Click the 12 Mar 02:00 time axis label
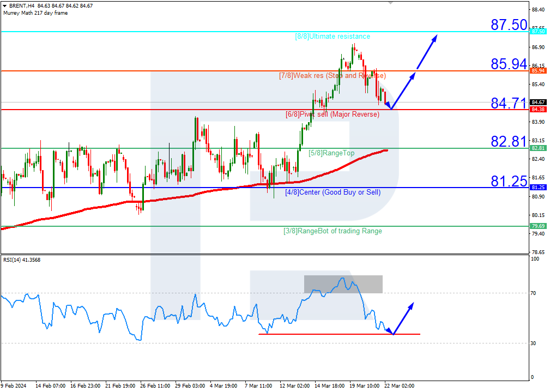 [294, 386]
